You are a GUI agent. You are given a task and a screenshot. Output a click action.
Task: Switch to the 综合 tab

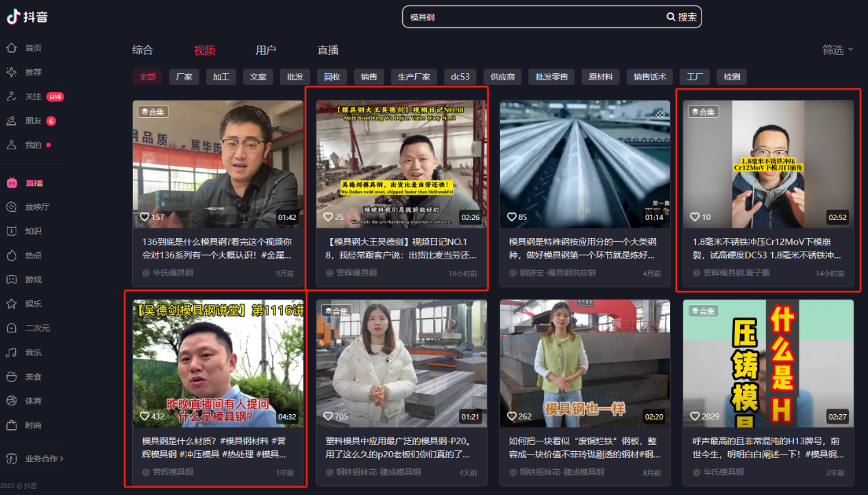(x=142, y=50)
